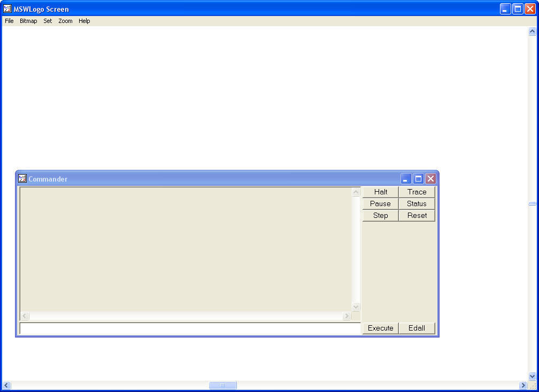Image resolution: width=539 pixels, height=392 pixels.
Task: Click the MSWLogo Screen title bar icon
Action: 7,9
